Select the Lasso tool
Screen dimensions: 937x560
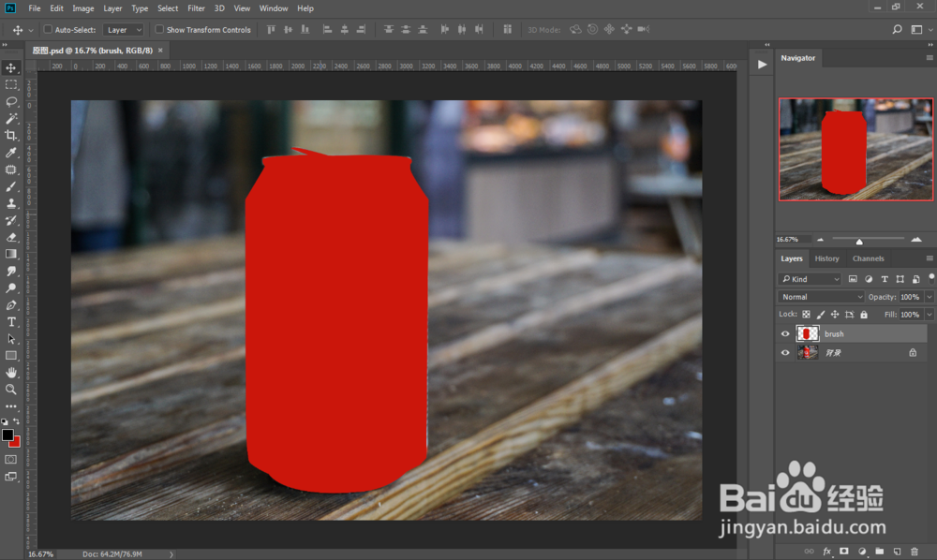11,102
